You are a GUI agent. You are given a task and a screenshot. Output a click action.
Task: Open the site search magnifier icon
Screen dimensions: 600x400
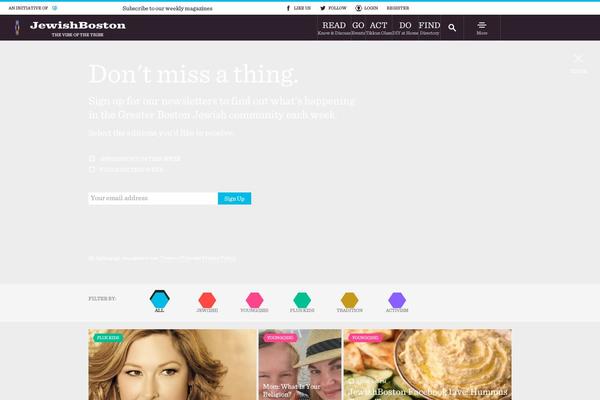click(452, 28)
